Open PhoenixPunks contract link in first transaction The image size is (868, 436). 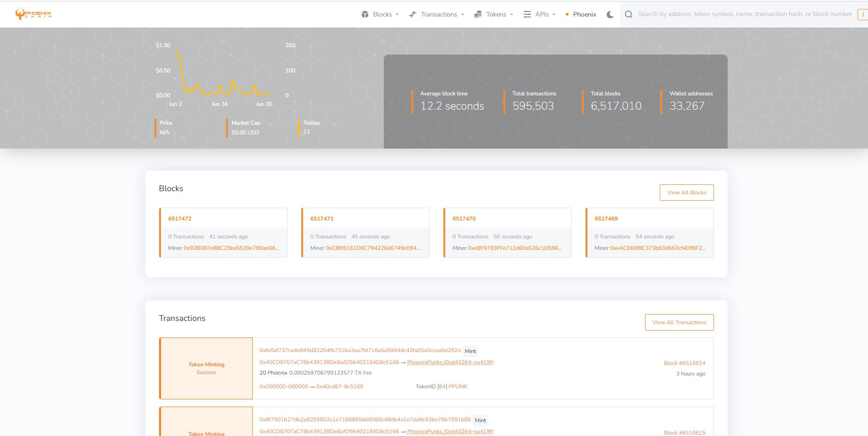450,362
